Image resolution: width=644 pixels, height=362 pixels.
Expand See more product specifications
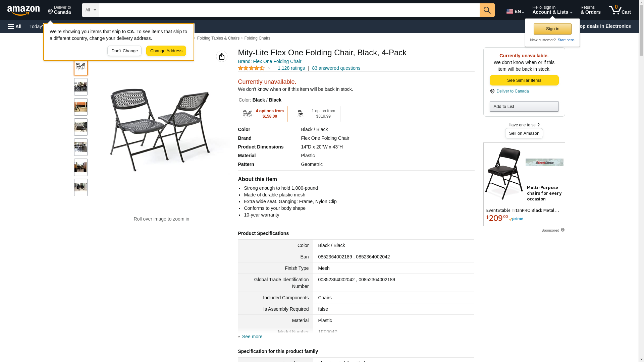[x=252, y=337]
